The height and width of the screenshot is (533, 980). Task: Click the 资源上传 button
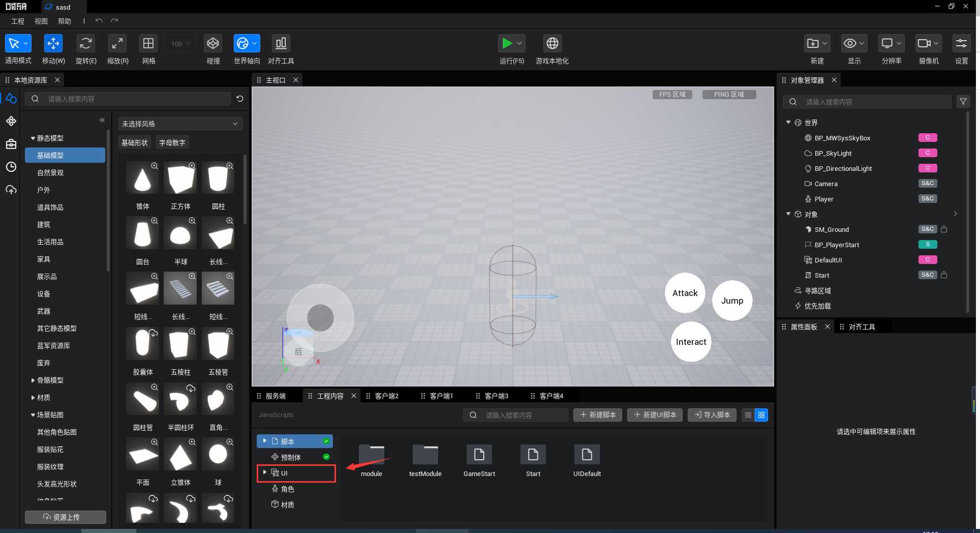pos(66,517)
